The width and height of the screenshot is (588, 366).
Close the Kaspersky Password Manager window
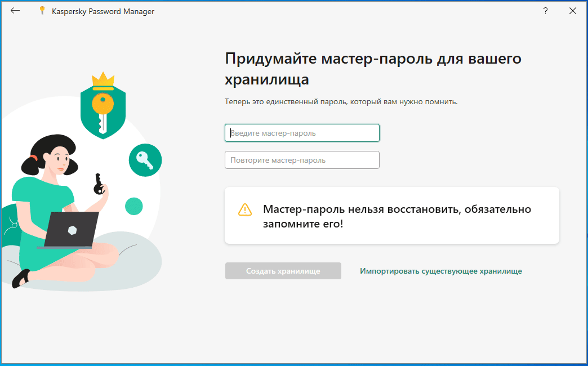(573, 11)
